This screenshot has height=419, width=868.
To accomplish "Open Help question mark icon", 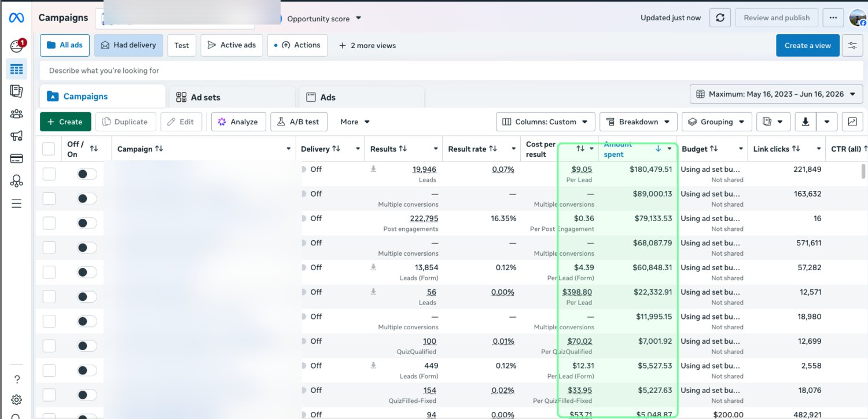I will coord(16,379).
